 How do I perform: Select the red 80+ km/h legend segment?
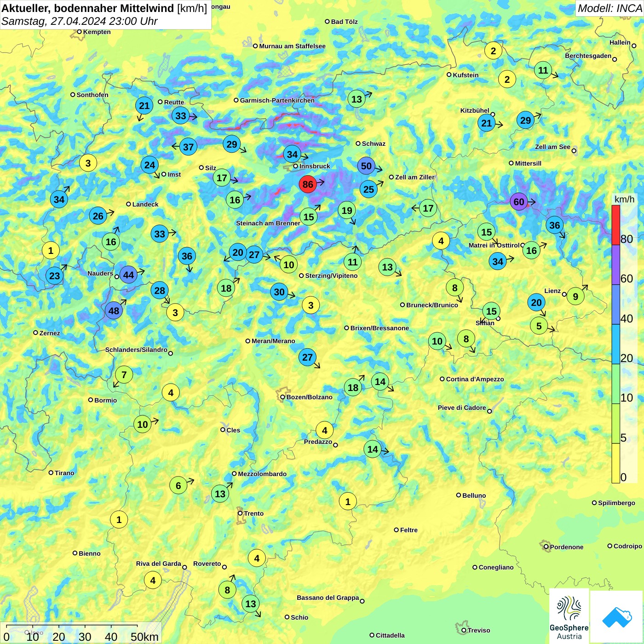(615, 225)
